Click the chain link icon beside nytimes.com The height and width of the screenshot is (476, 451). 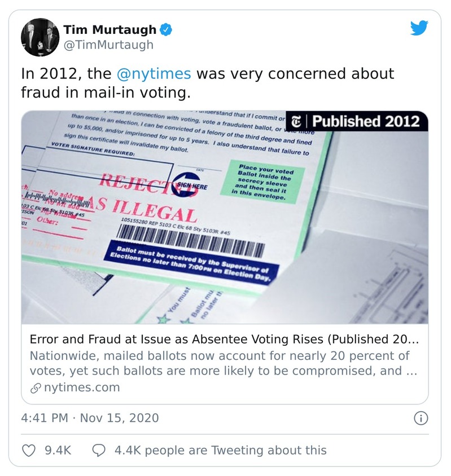point(35,387)
